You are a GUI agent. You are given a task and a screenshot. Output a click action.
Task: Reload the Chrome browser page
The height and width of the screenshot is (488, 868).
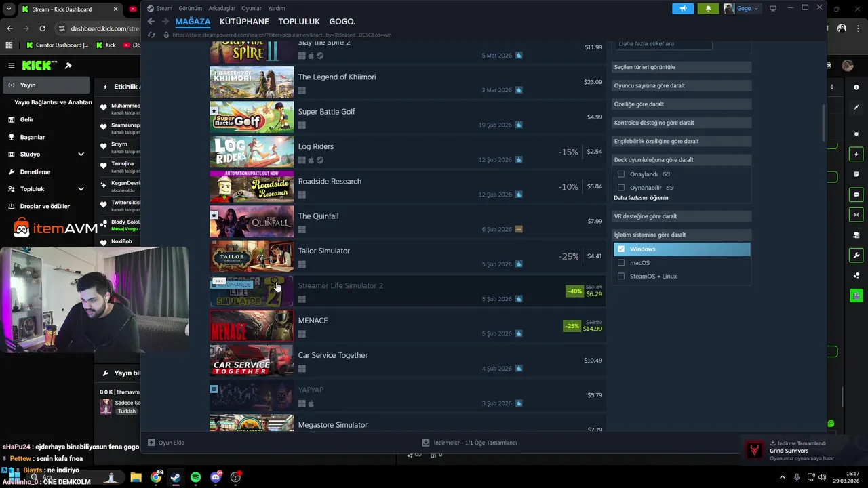coord(42,28)
